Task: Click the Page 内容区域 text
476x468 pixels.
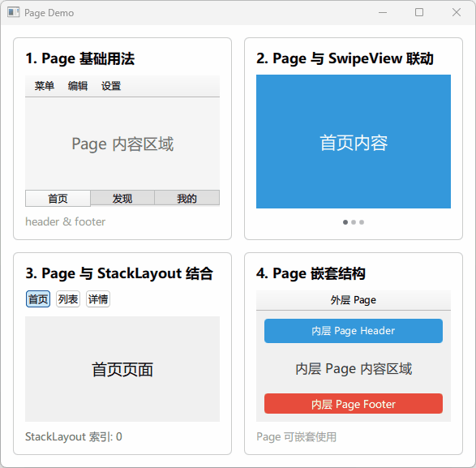Action: point(122,144)
